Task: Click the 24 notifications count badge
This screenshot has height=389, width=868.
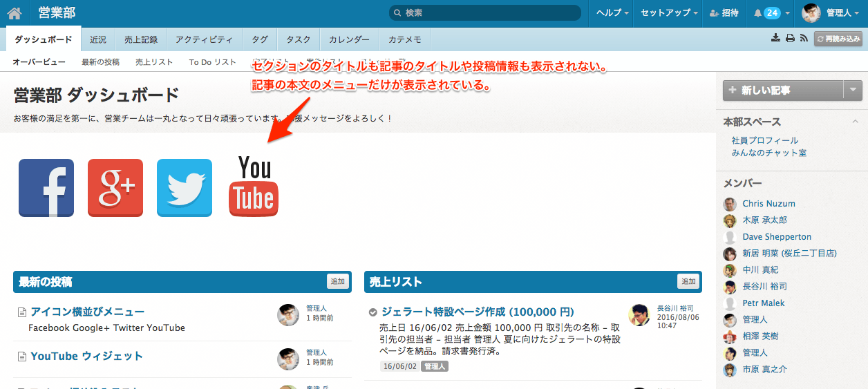Action: [x=772, y=13]
